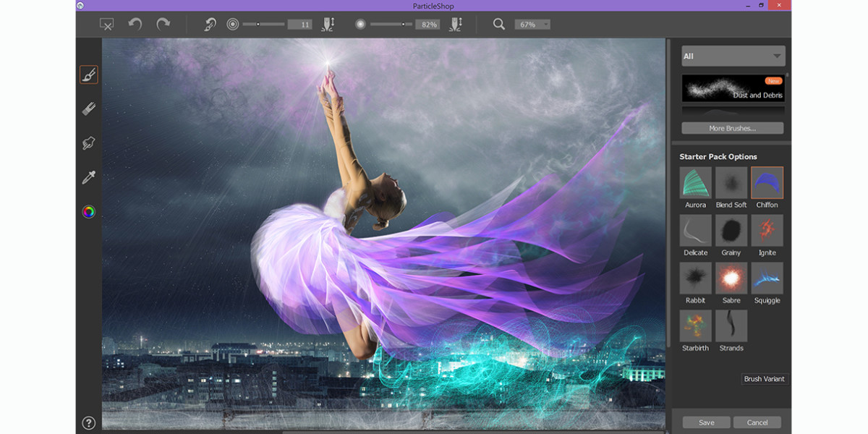This screenshot has width=868, height=434.
Task: Adjust the opacity slider
Action: (x=391, y=25)
